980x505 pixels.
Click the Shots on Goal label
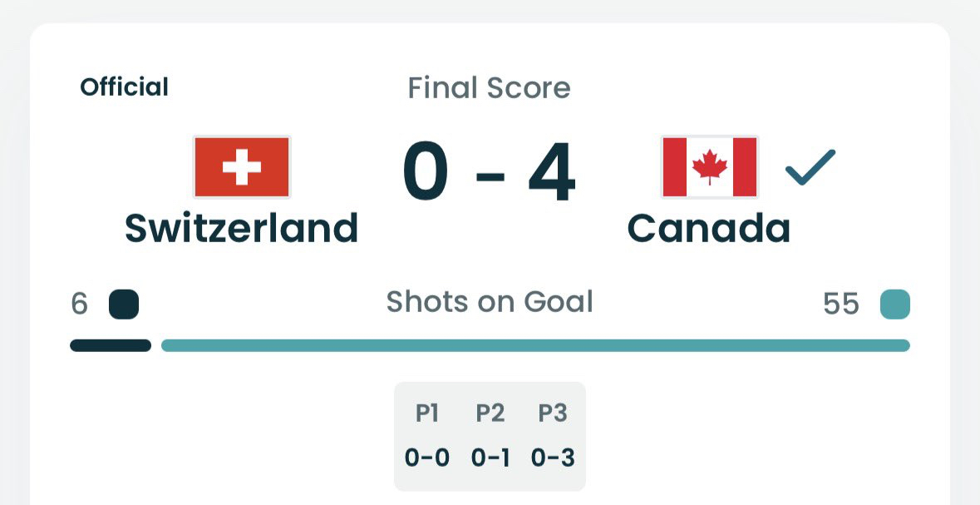coord(490,302)
